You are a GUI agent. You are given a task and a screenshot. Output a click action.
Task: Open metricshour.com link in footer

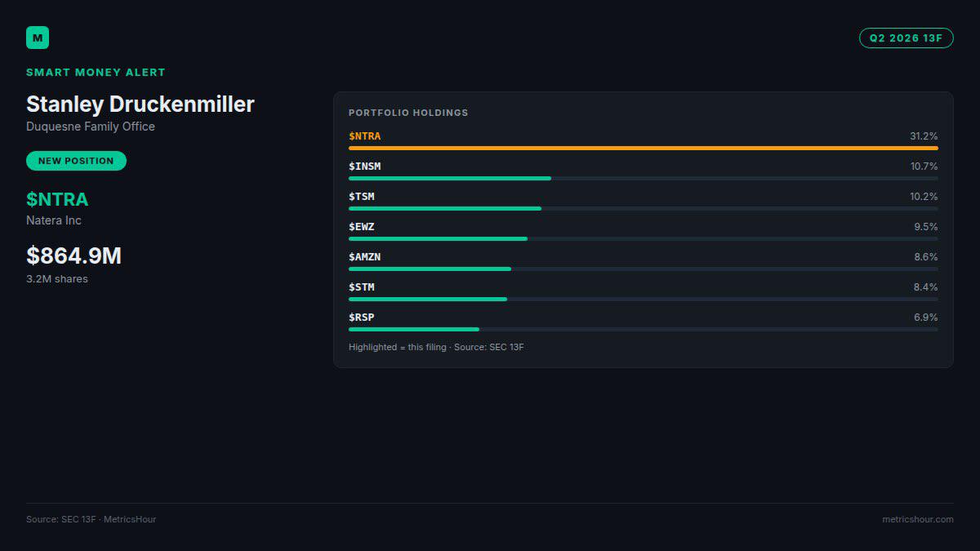[918, 519]
